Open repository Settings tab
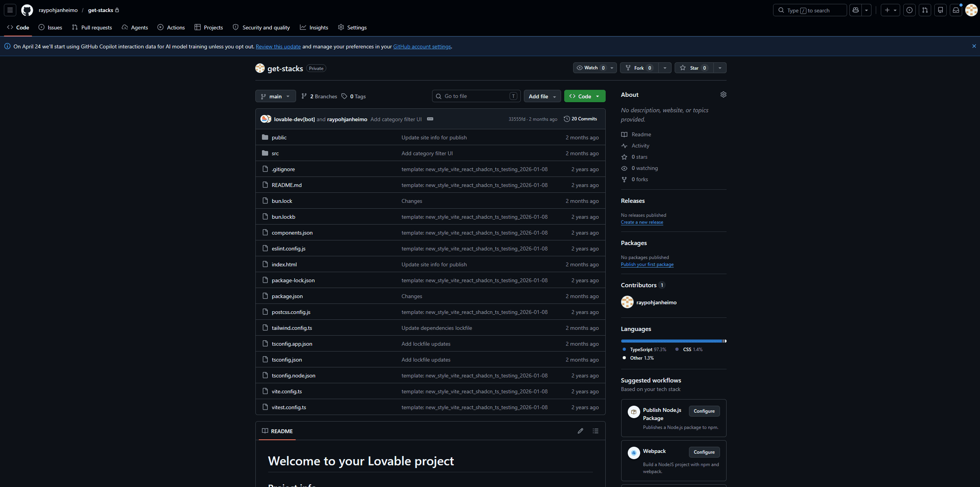Screen dimensions: 980x487 pyautogui.click(x=352, y=27)
